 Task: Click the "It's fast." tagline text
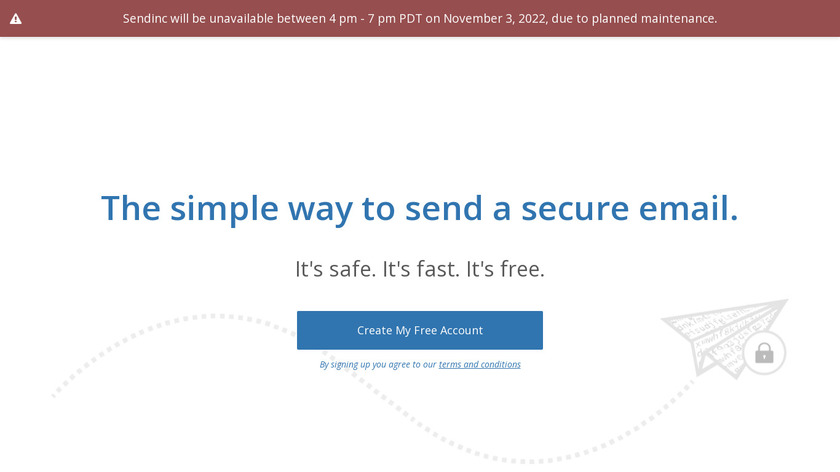point(419,269)
